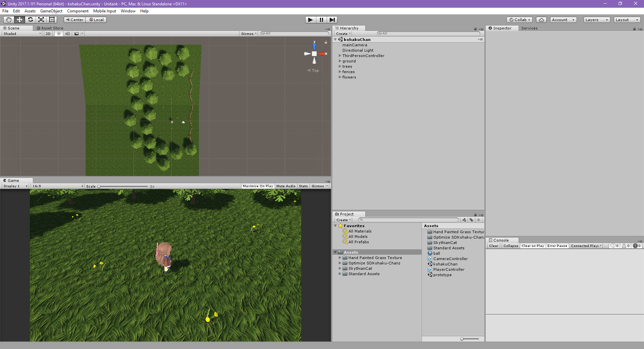This screenshot has width=644, height=349.
Task: Expand the ThirdPersonController hierarchy item
Action: (340, 56)
